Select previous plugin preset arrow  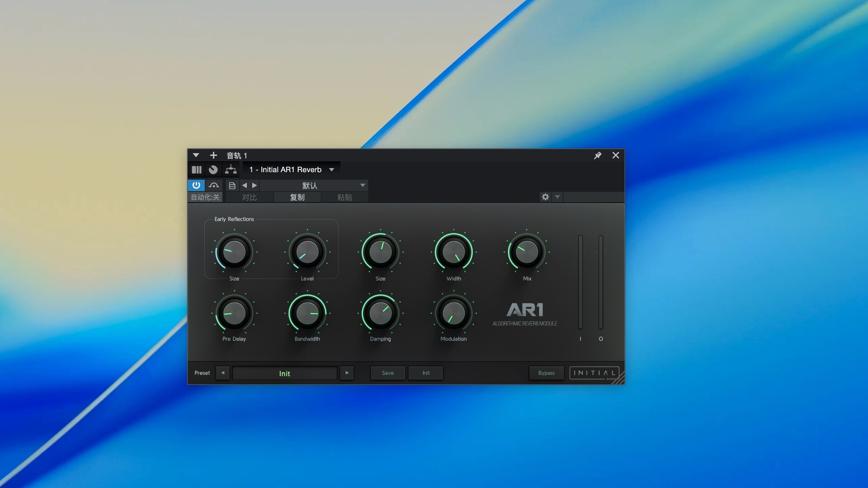223,373
